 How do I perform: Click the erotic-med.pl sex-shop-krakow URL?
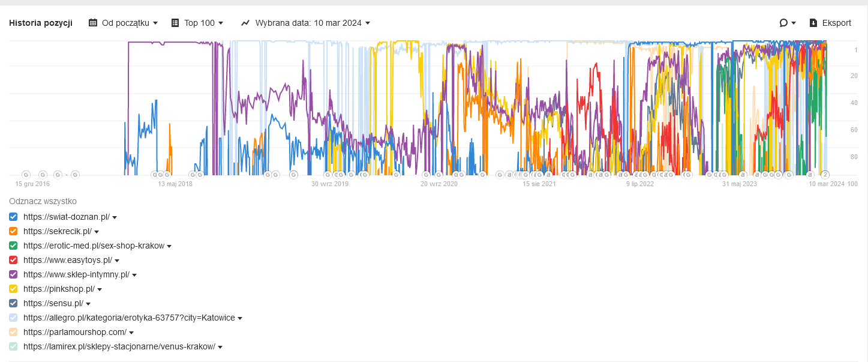tap(94, 246)
